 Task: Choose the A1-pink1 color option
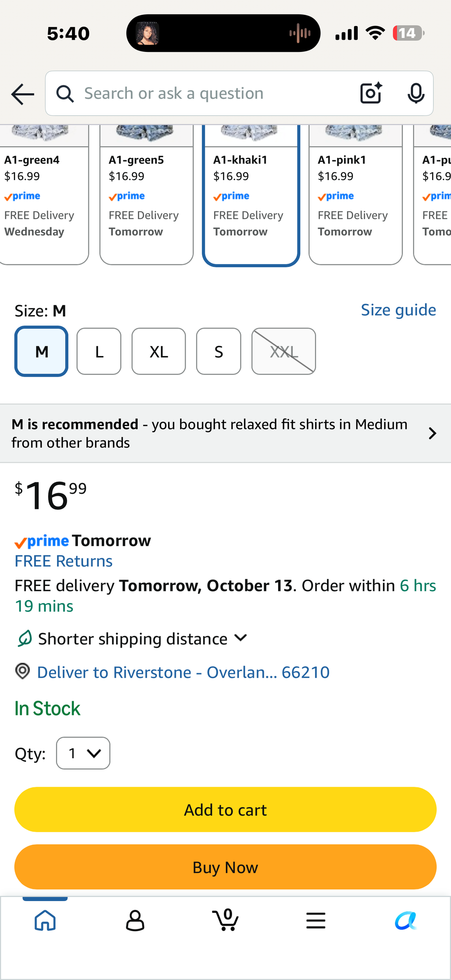[356, 195]
